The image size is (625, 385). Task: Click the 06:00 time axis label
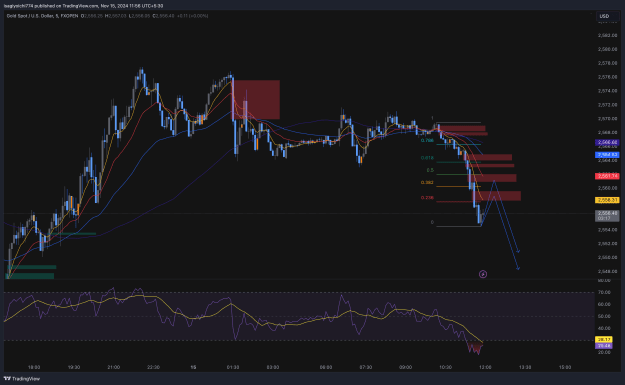point(326,367)
